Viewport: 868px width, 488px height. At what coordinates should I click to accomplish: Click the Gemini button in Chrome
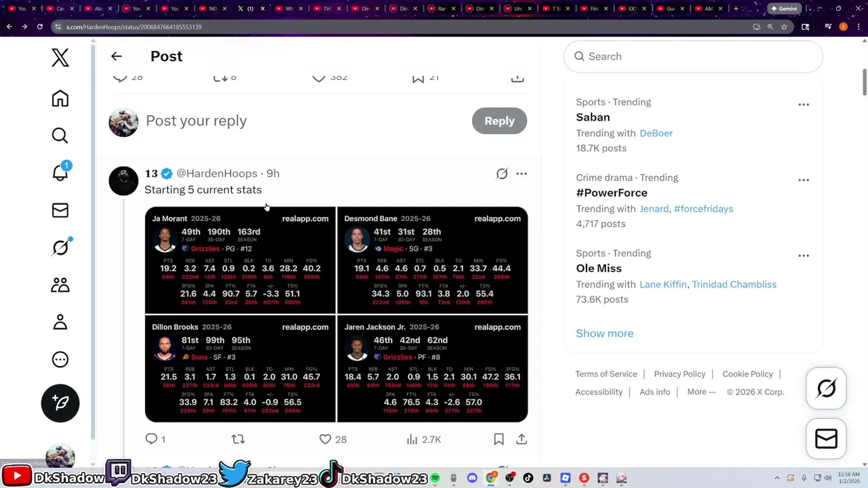785,9
